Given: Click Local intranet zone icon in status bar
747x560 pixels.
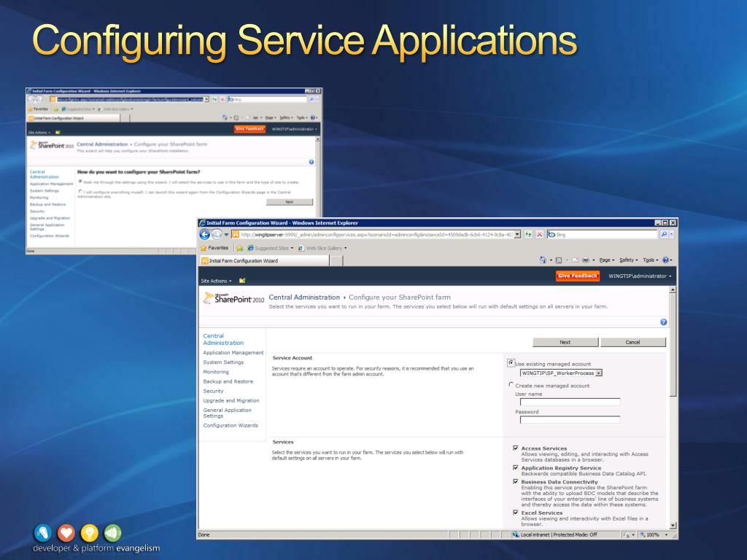Looking at the screenshot, I should click(x=516, y=534).
